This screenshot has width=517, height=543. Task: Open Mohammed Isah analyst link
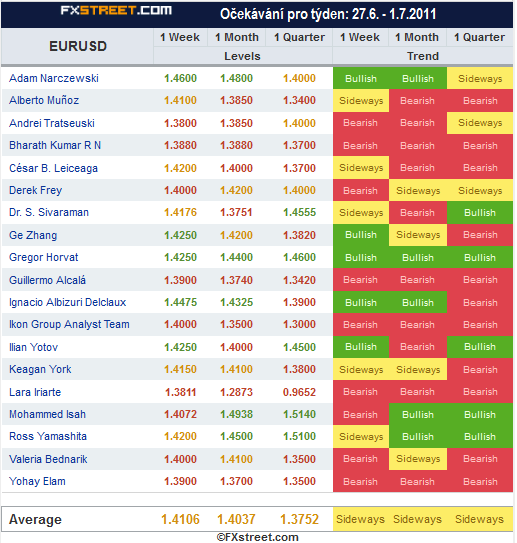tap(47, 414)
